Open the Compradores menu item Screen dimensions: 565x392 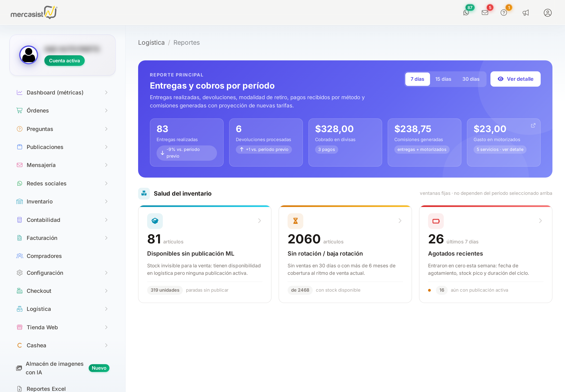click(x=62, y=256)
